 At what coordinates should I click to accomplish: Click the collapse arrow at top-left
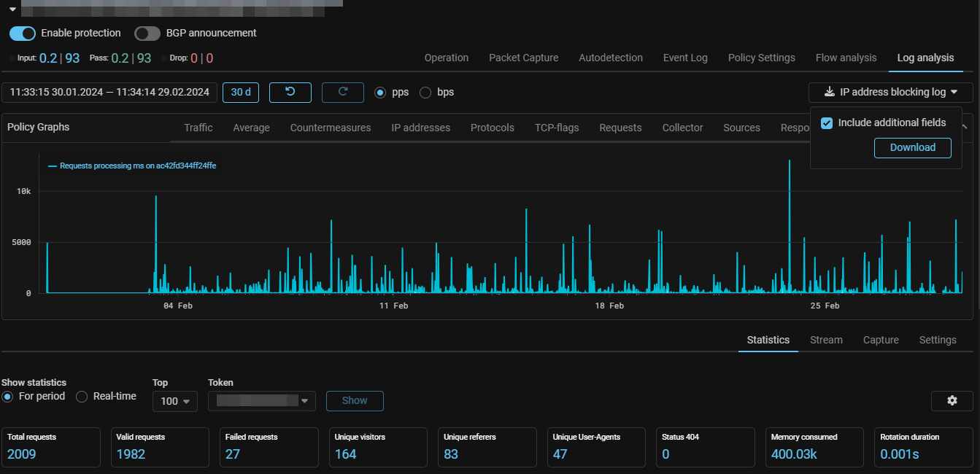point(12,9)
